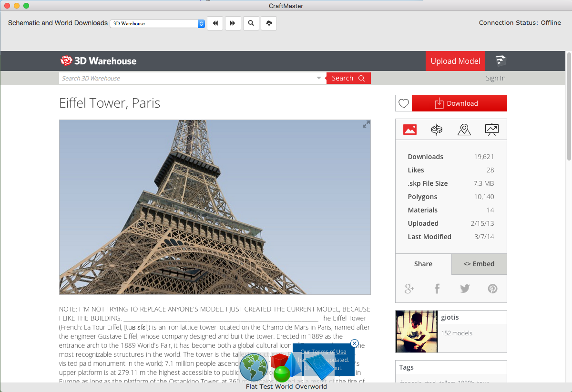Click the browser back double-arrow button

tap(215, 23)
